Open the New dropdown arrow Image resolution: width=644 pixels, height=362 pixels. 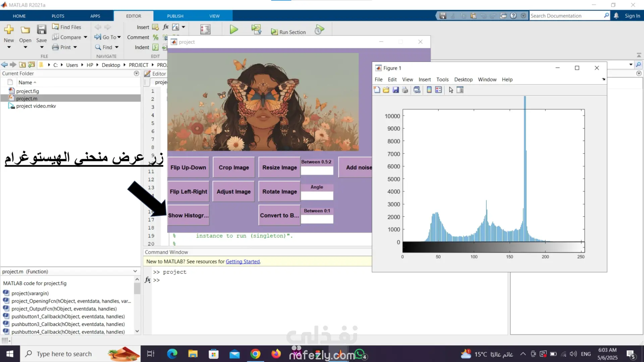(x=9, y=47)
